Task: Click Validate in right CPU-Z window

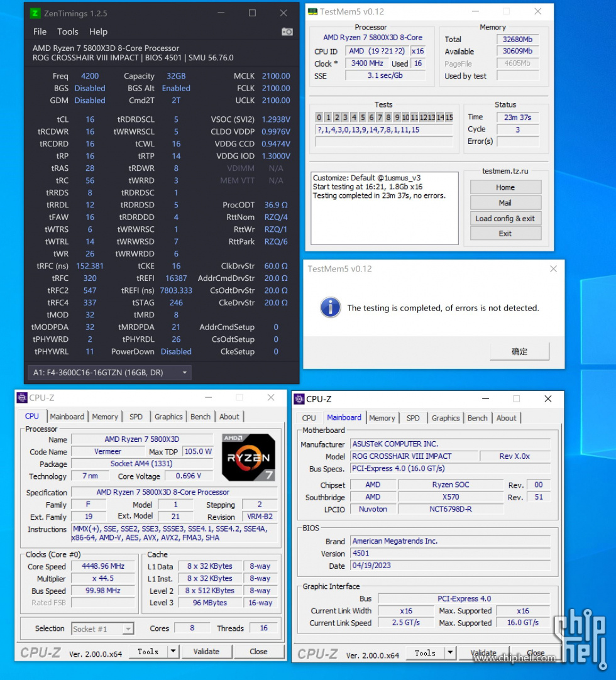Action: [483, 653]
